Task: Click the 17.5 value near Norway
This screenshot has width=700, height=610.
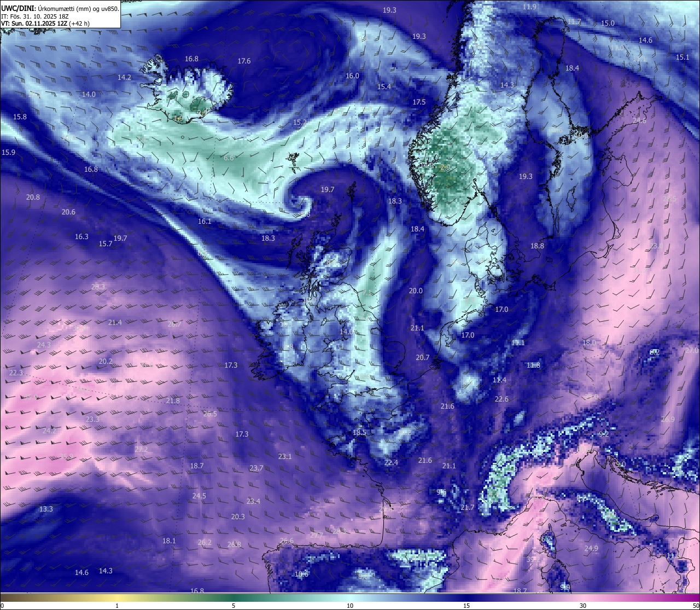Action: pyautogui.click(x=419, y=102)
